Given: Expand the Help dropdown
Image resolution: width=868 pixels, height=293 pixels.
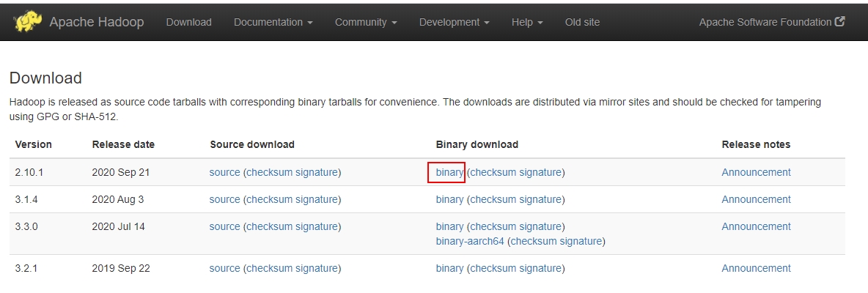Looking at the screenshot, I should pyautogui.click(x=527, y=22).
